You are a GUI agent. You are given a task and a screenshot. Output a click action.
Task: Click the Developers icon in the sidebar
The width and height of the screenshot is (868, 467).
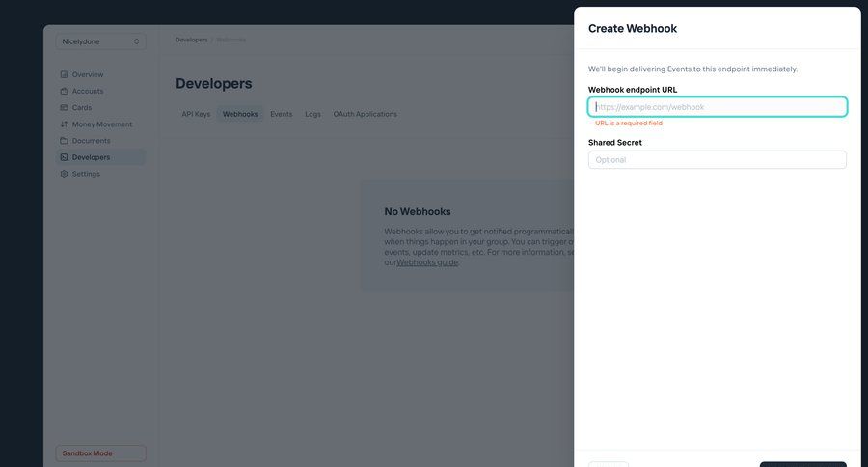point(65,157)
